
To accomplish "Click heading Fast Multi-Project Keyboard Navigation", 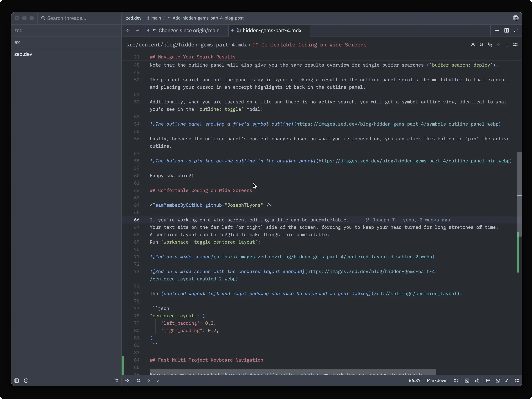I will point(206,360).
